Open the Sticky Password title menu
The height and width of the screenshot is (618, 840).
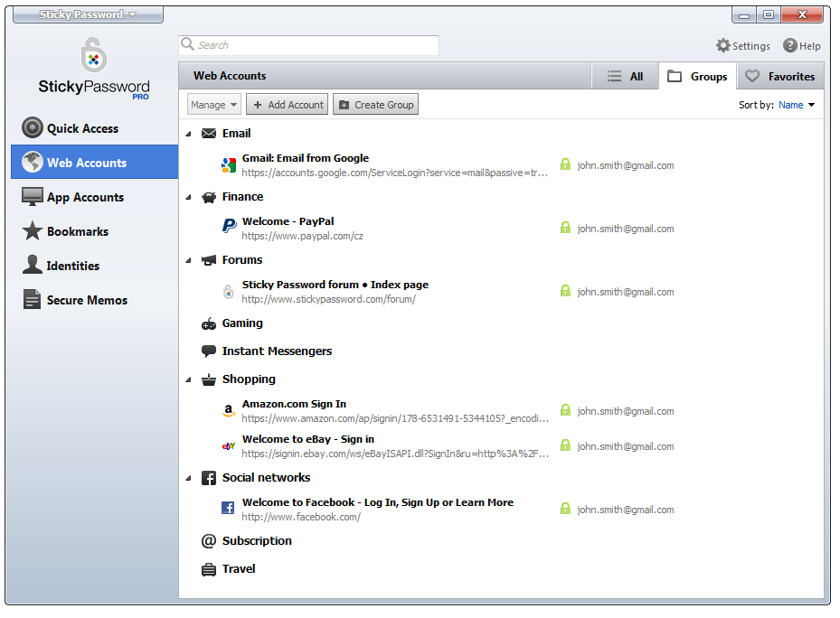pos(88,14)
